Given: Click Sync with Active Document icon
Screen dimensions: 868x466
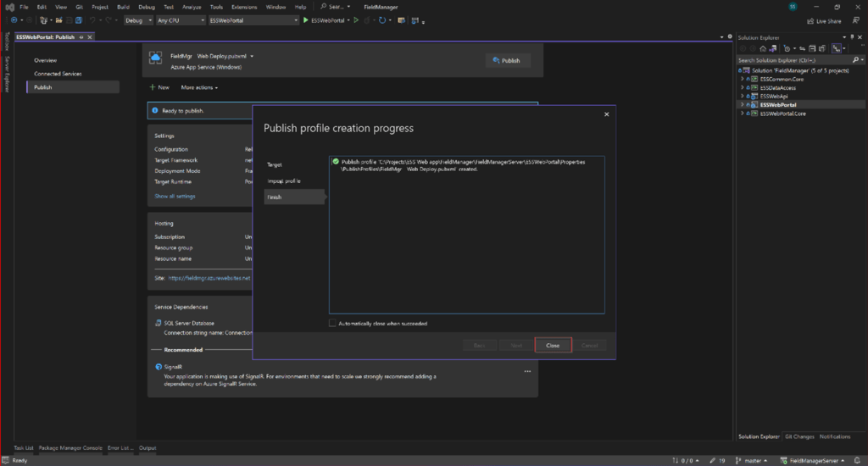Looking at the screenshot, I should click(x=802, y=48).
